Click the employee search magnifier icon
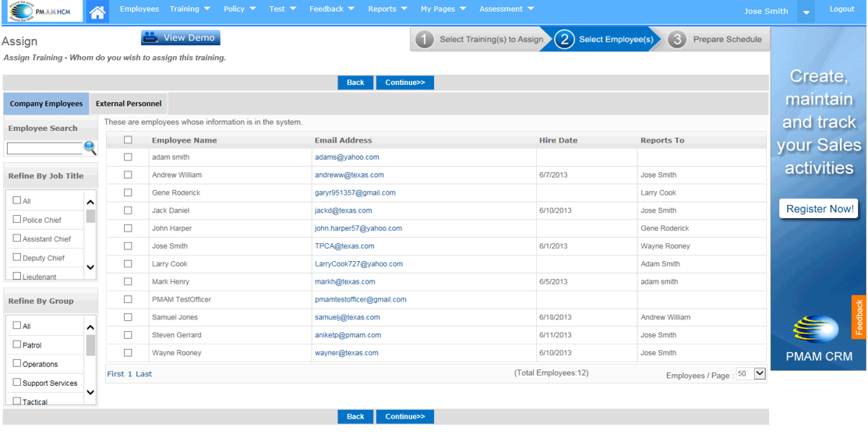The image size is (868, 434). coord(90,148)
